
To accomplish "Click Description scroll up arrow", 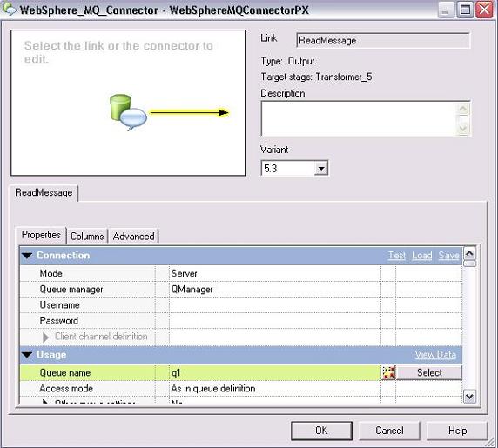I will [463, 109].
